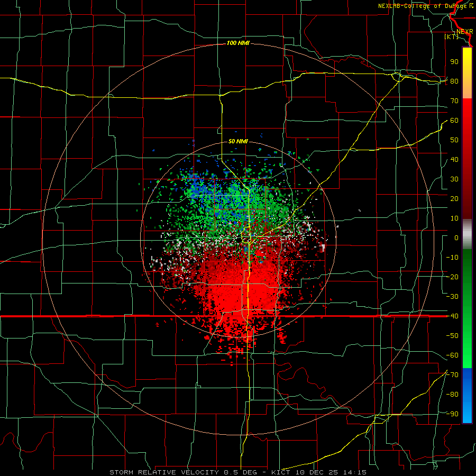This screenshot has width=476, height=476.
Task: Click the -10 value on velocity scale
Action: [x=452, y=258]
